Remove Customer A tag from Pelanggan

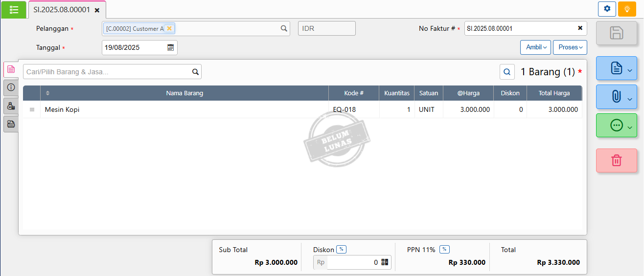click(169, 28)
